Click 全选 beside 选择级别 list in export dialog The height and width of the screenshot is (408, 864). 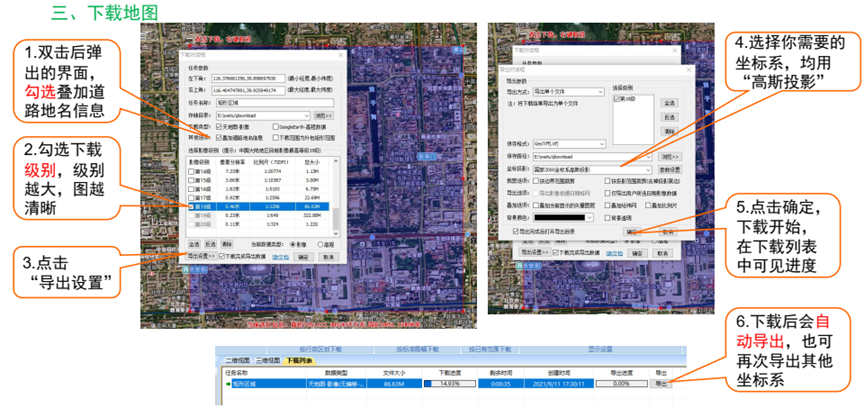tap(669, 103)
